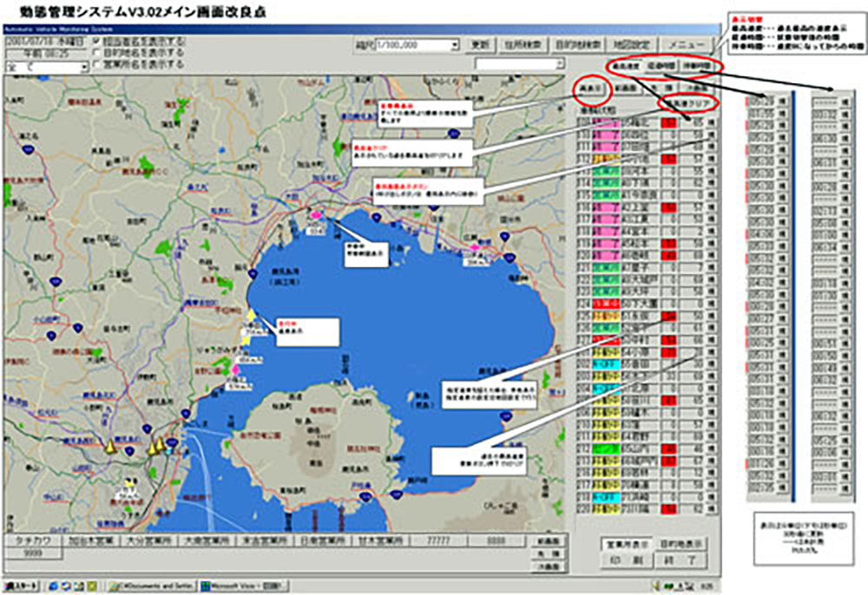Open info button for vehicle row 115
The height and width of the screenshot is (595, 868).
[x=711, y=196]
